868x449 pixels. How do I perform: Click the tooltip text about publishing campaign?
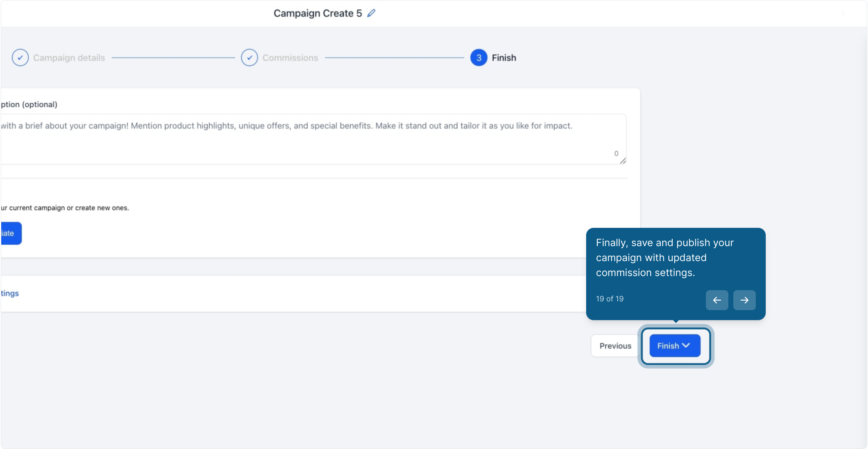pyautogui.click(x=665, y=258)
